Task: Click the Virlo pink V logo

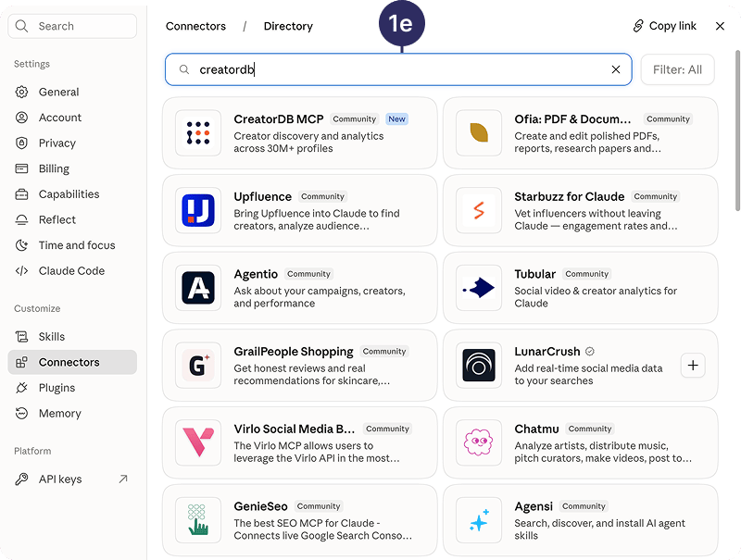Action: 198,442
